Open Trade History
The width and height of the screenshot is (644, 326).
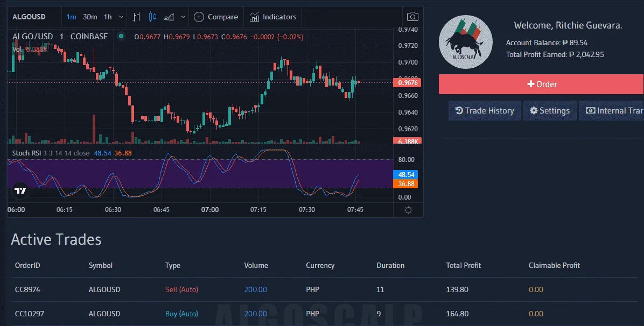(485, 111)
